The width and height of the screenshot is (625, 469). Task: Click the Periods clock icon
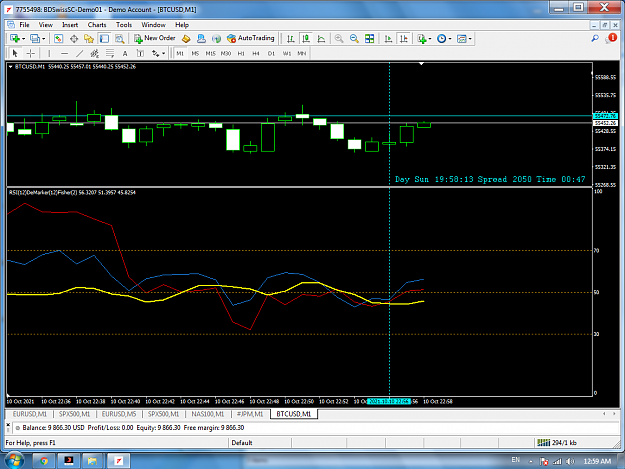pos(441,39)
